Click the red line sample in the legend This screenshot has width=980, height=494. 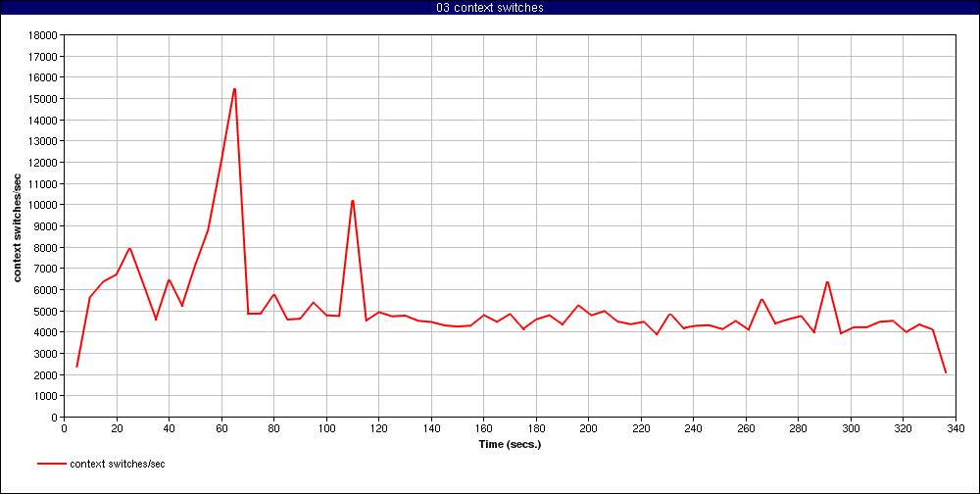[51, 464]
